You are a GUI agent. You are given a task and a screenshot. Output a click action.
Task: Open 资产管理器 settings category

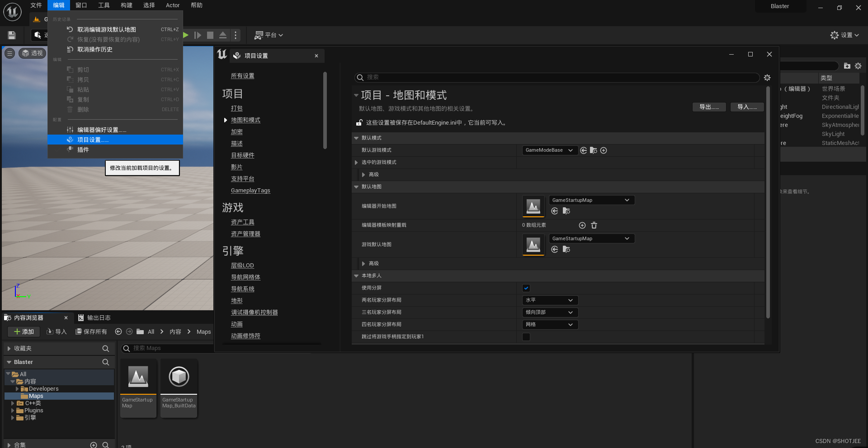click(x=245, y=234)
